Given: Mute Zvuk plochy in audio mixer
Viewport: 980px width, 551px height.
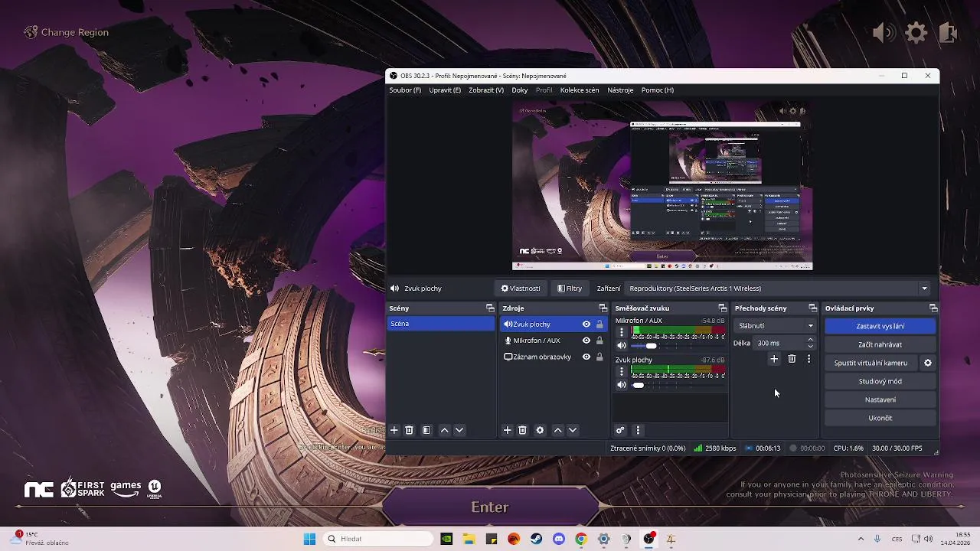Looking at the screenshot, I should pyautogui.click(x=622, y=385).
